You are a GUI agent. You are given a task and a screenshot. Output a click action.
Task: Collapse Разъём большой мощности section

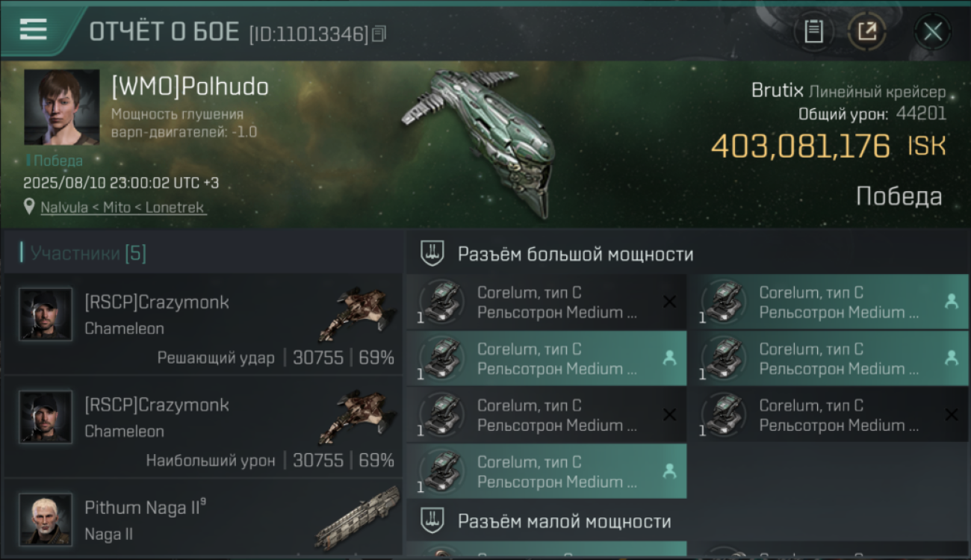tap(432, 254)
